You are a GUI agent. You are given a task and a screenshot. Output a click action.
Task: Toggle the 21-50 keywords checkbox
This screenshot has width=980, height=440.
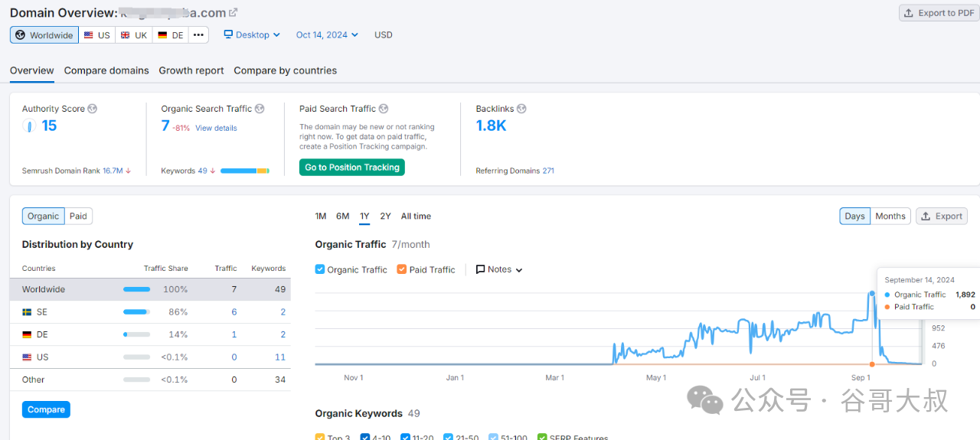(x=448, y=437)
